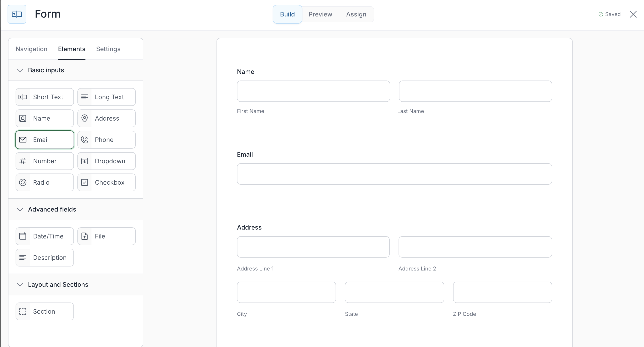Open the Settings tab

[108, 49]
